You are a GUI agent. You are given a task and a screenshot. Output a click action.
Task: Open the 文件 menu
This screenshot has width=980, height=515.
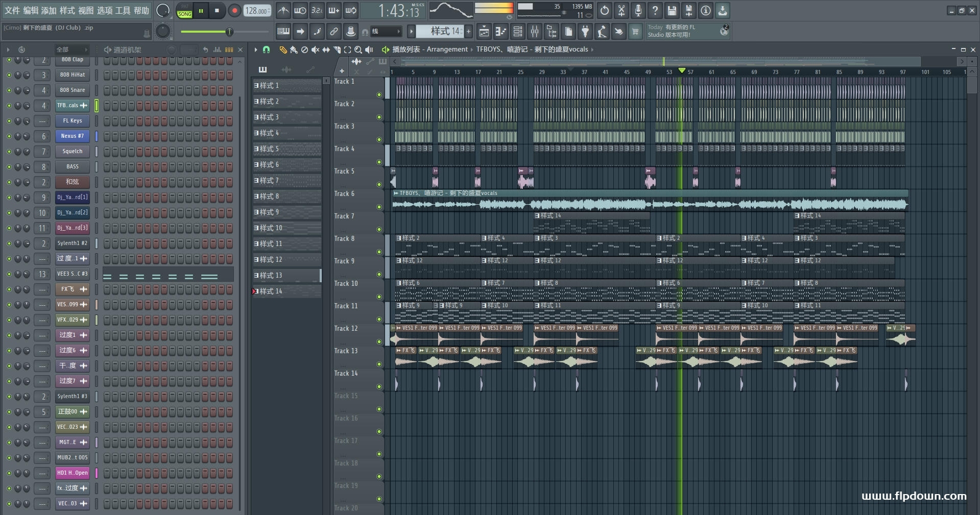12,10
